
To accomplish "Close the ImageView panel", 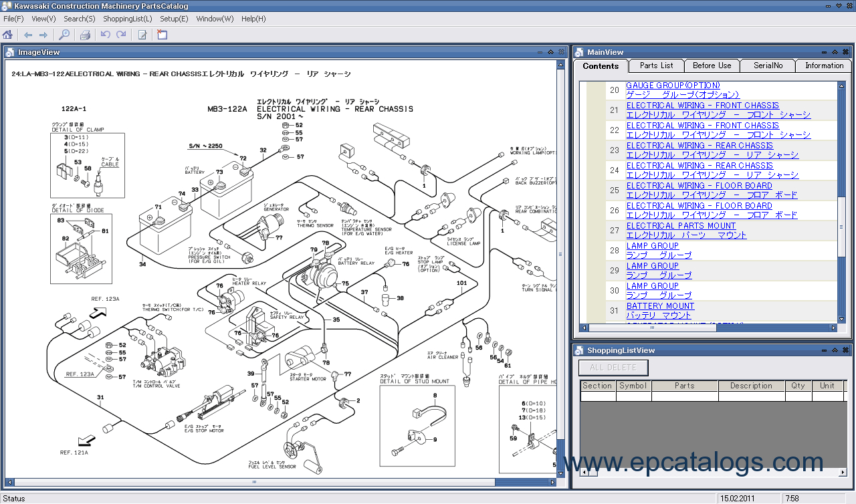I will 561,52.
